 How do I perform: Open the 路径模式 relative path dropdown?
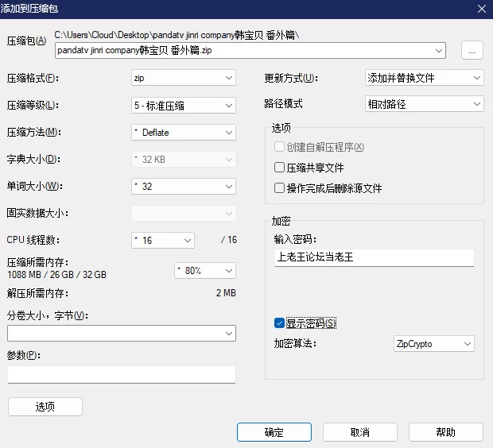coord(424,104)
